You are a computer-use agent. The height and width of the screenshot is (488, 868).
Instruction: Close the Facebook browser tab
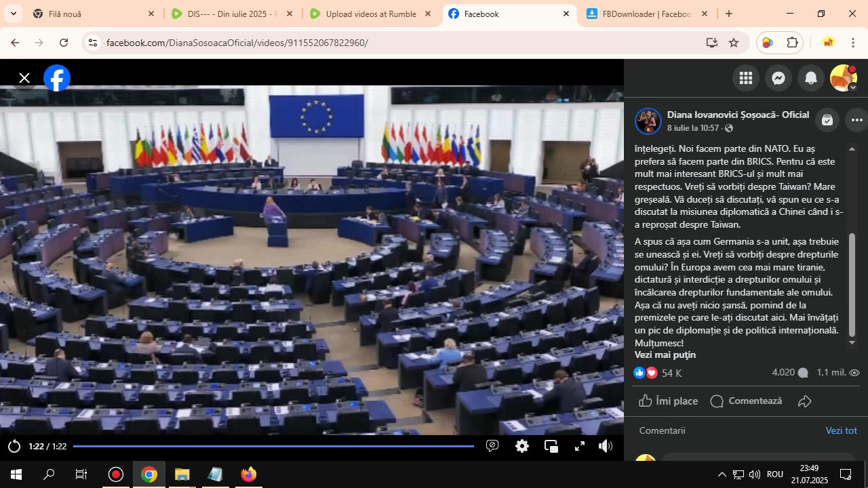click(566, 14)
